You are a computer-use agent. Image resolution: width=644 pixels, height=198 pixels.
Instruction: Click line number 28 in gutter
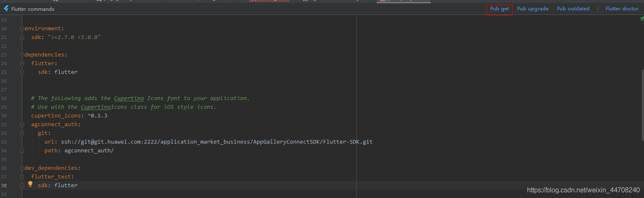point(4,98)
